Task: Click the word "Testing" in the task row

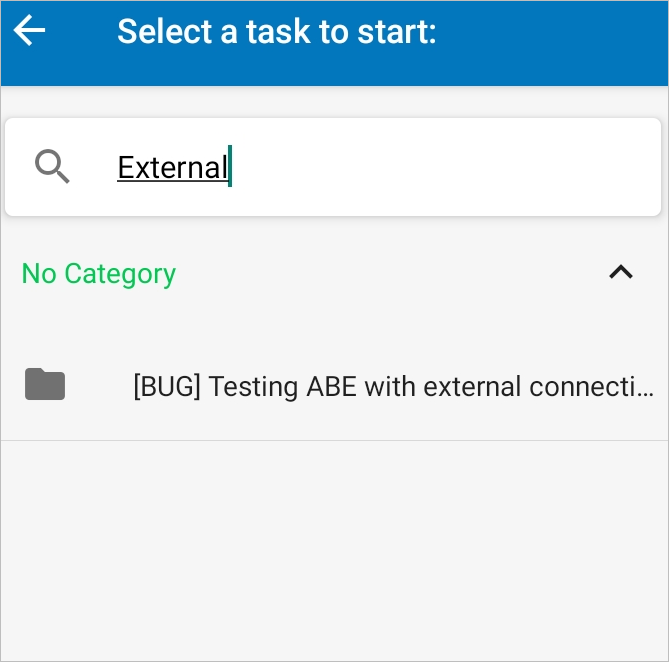Action: click(x=248, y=386)
